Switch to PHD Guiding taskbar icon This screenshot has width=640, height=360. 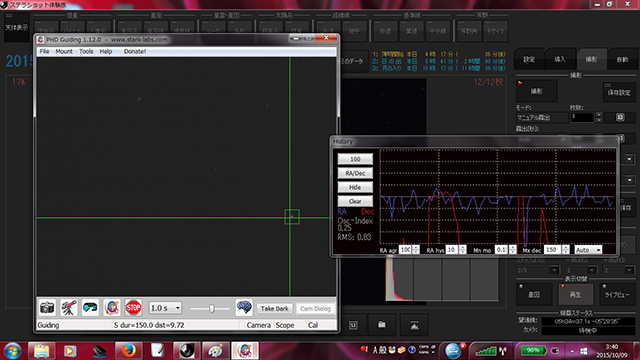[245, 351]
